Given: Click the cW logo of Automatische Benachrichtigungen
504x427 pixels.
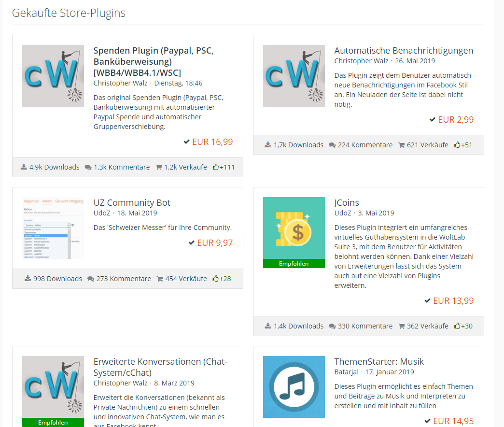Looking at the screenshot, I should 294,76.
